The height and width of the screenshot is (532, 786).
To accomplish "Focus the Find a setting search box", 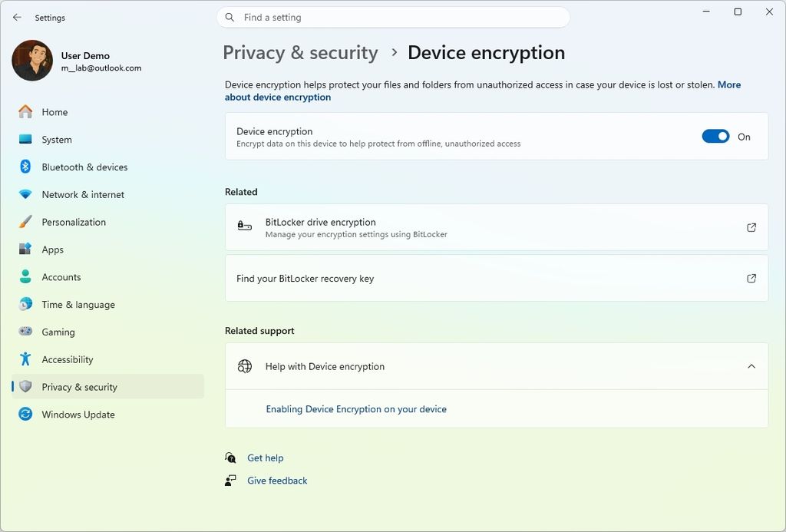I will coord(393,18).
